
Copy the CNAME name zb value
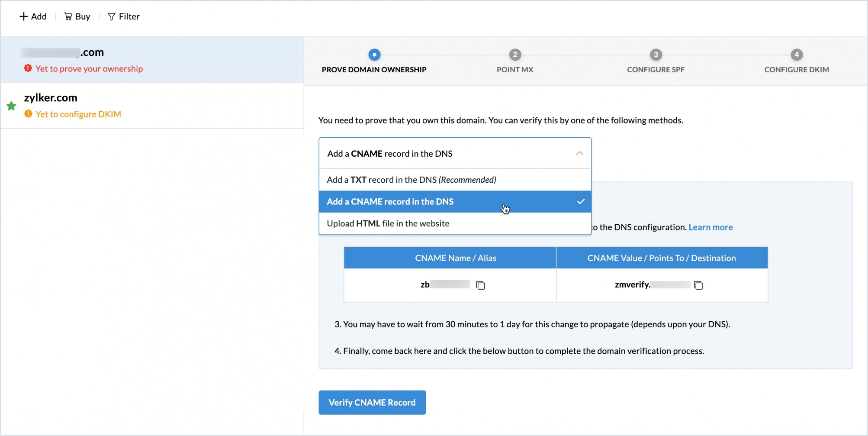point(480,285)
